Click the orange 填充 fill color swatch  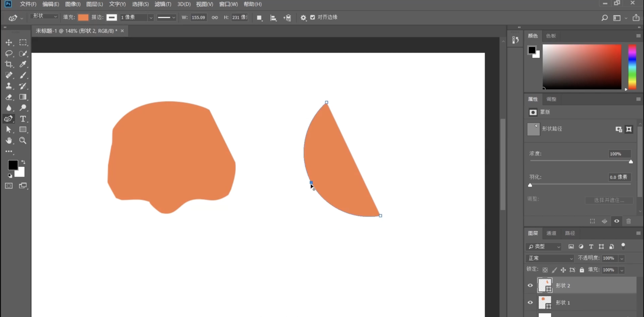83,17
